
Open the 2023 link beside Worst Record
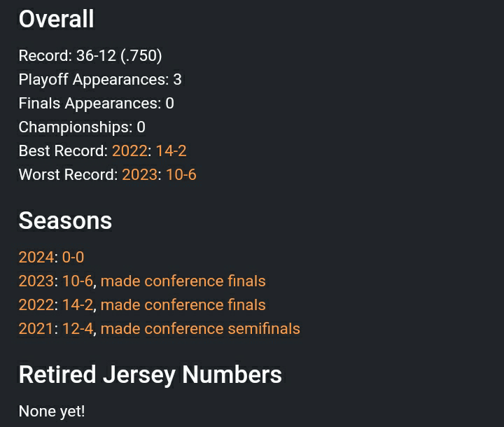[x=139, y=175]
